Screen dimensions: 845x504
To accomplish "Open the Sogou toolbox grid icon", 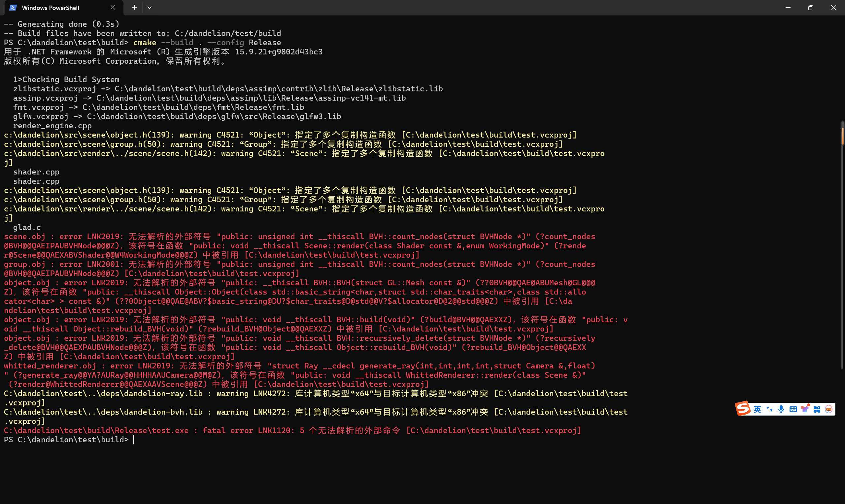I will point(817,409).
